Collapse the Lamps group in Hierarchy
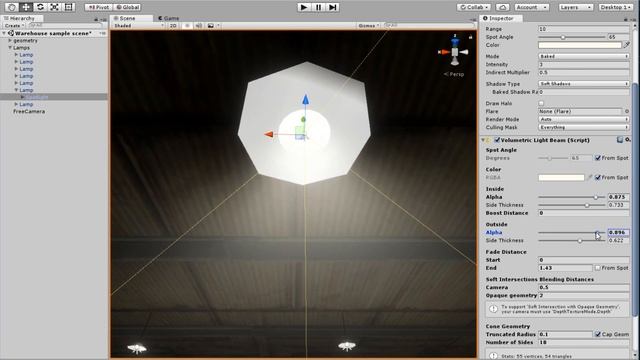The width and height of the screenshot is (640, 360). coord(10,48)
